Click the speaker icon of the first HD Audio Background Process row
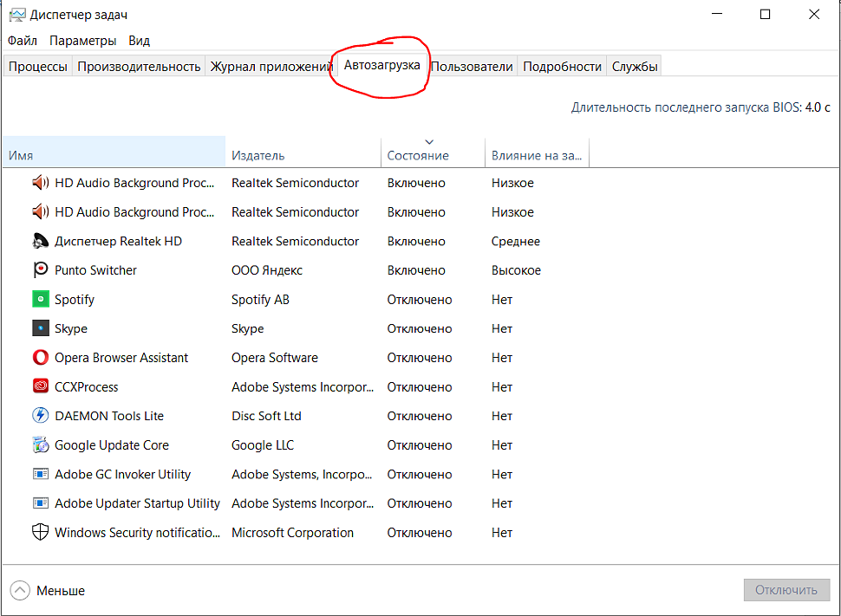 tap(40, 183)
